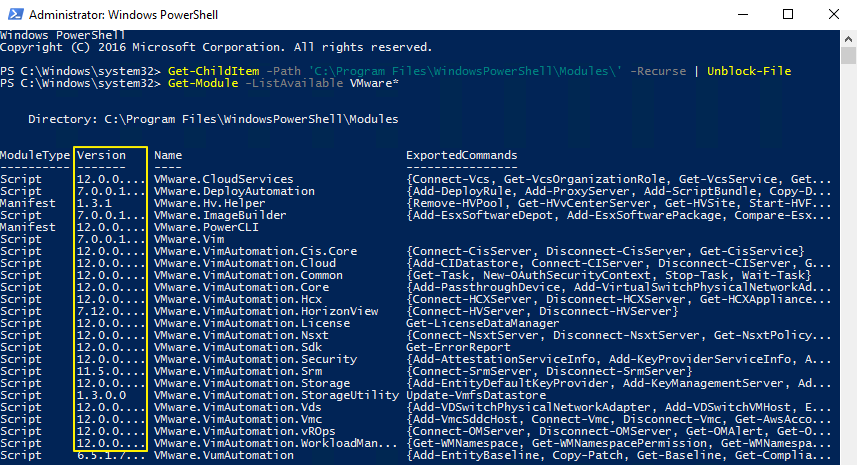
Task: Click version 1.3.0.0 for StorageUtility
Action: click(101, 395)
